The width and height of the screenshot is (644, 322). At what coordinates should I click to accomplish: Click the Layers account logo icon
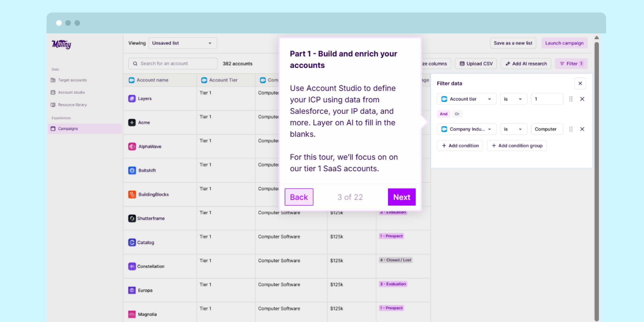(x=132, y=98)
